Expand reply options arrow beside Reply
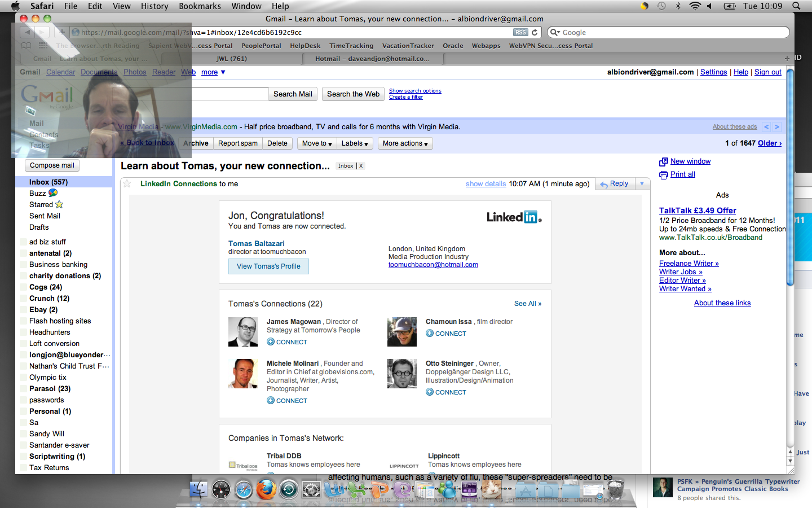812x508 pixels. click(642, 183)
